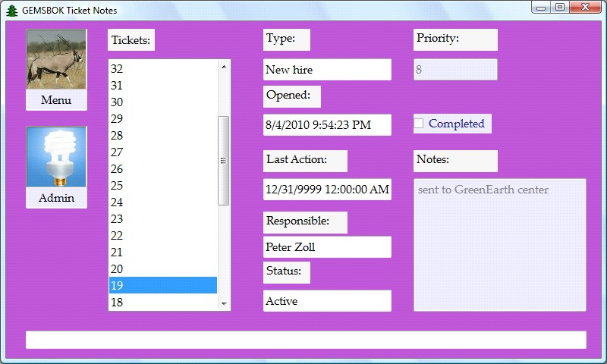Click the Priority field showing 8
Viewport: 607px width, 364px height.
(x=455, y=70)
